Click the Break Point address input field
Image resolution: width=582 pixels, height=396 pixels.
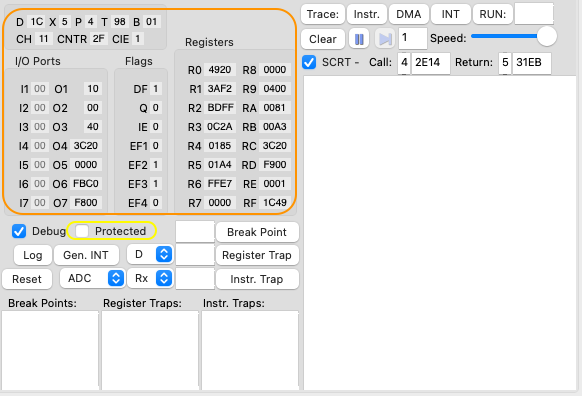(195, 232)
